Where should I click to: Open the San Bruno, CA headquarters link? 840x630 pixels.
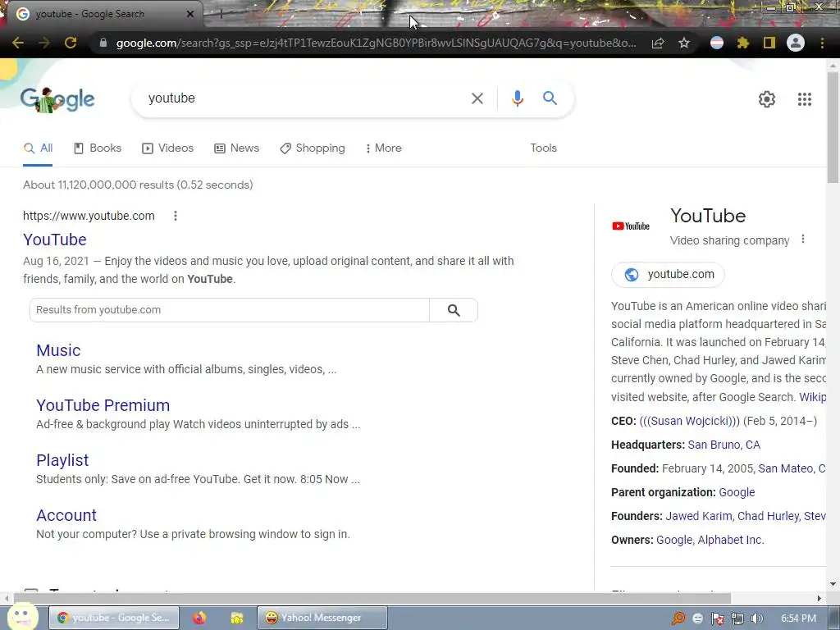click(724, 445)
